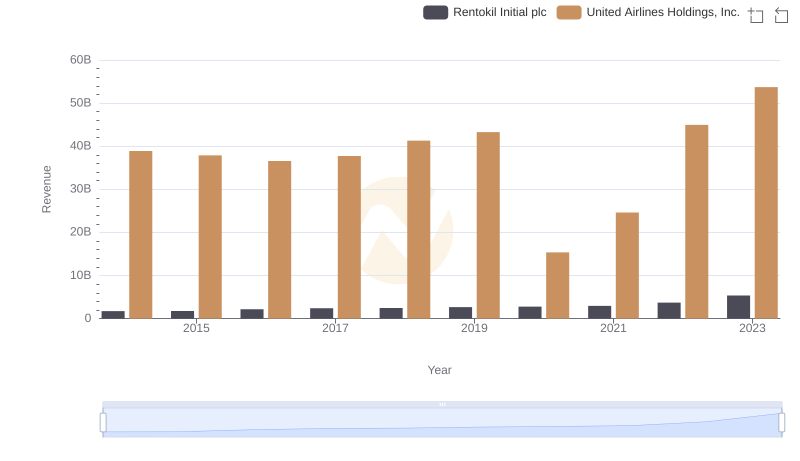800x461 pixels.
Task: Click the Rentokil 2023 bar
Action: 738,307
